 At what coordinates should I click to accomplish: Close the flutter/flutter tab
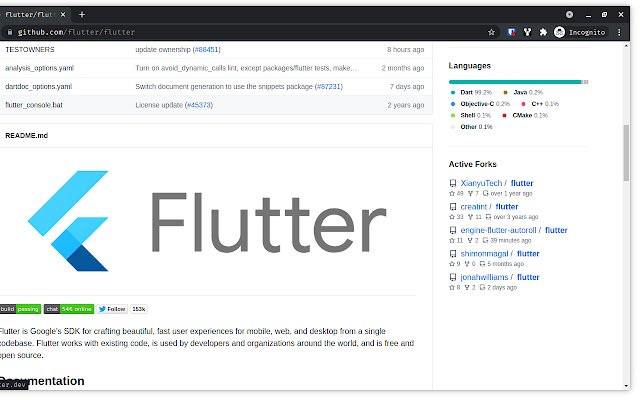pos(63,15)
